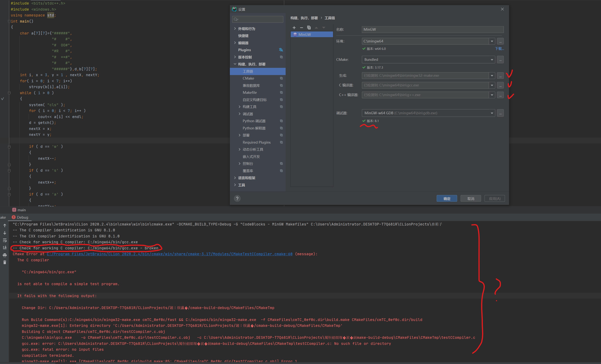Switch to the Debug tab in CMake panel
Viewport: 601px width, 364px height.
[x=20, y=217]
